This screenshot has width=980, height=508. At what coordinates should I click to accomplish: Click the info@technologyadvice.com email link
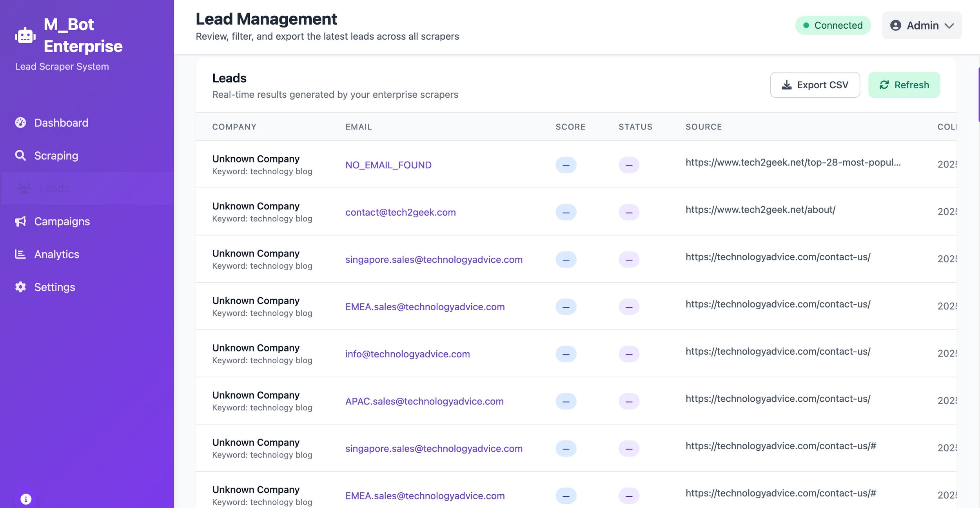(x=407, y=354)
